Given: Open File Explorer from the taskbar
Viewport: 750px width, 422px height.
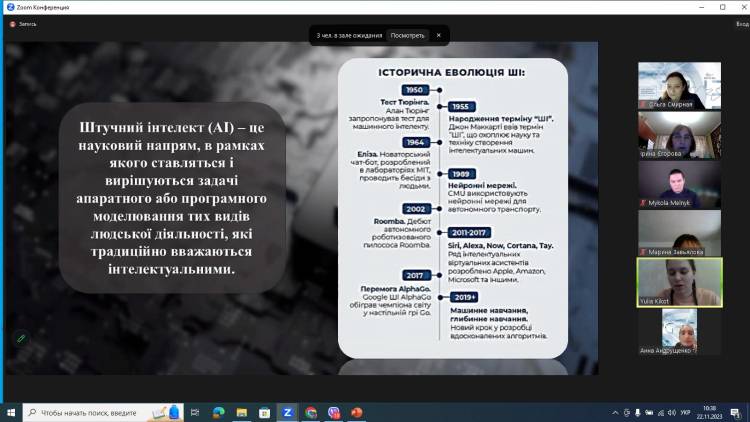Looking at the screenshot, I should pos(241,411).
